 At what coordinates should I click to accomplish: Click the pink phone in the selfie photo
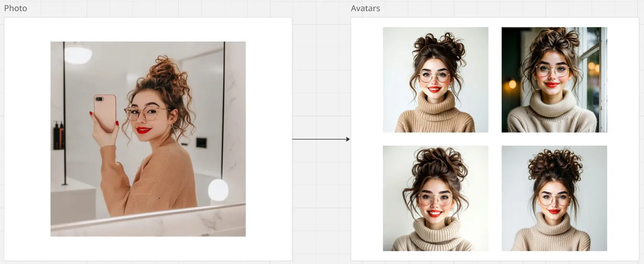pos(105,112)
